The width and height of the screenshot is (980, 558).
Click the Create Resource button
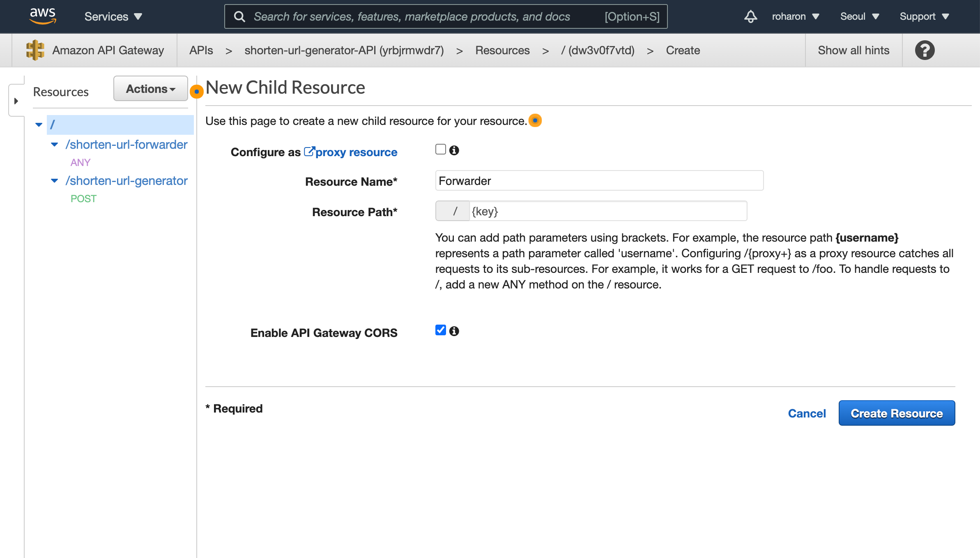coord(896,413)
